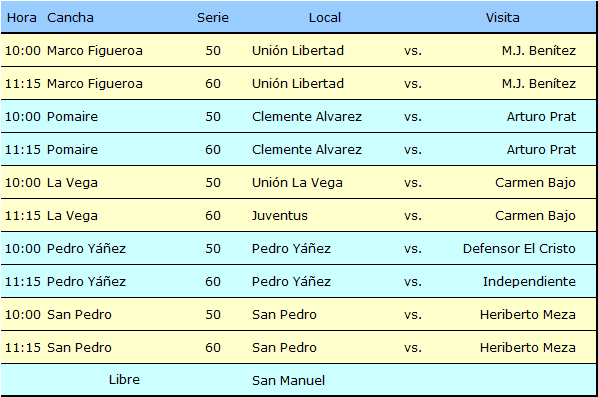Select Carmen Bajo in the 10:00 La Vega row
The height and width of the screenshot is (397, 598).
point(535,183)
